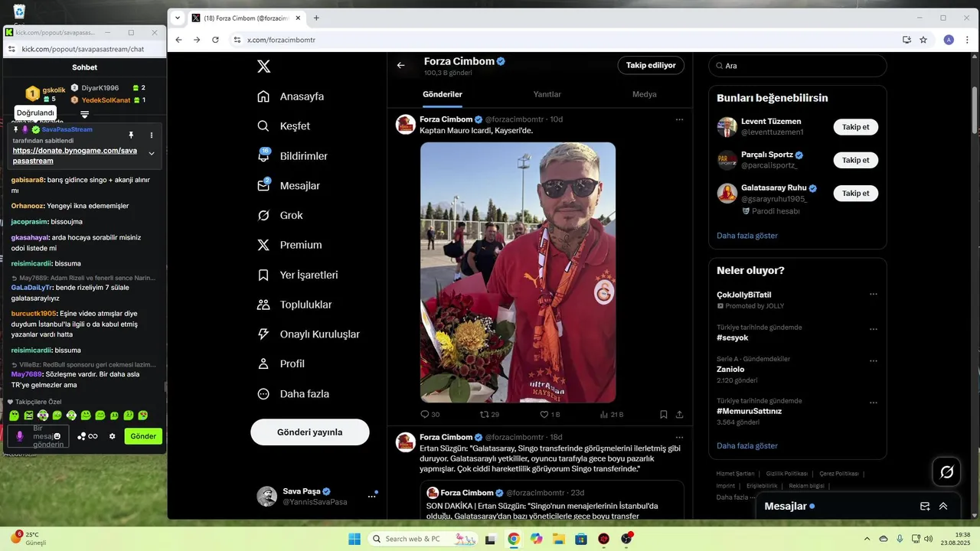This screenshot has width=980, height=551.
Task: Unpin the pinned Kick chat message
Action: 131,135
